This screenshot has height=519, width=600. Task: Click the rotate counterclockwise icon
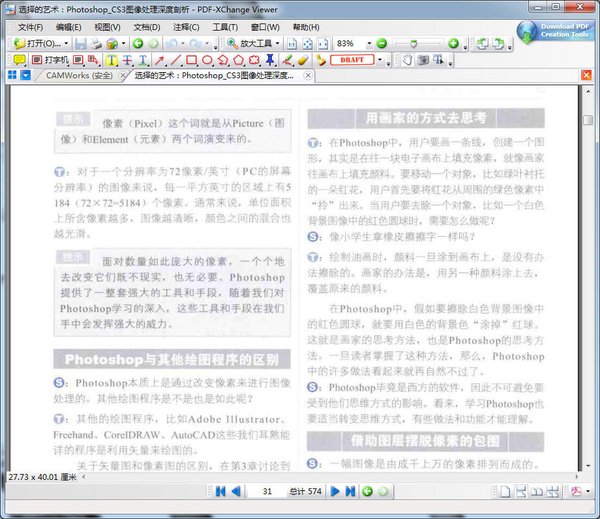(x=482, y=43)
